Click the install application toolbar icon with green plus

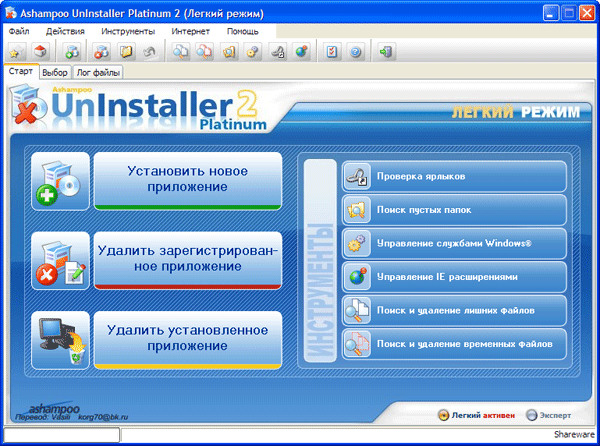[72, 51]
